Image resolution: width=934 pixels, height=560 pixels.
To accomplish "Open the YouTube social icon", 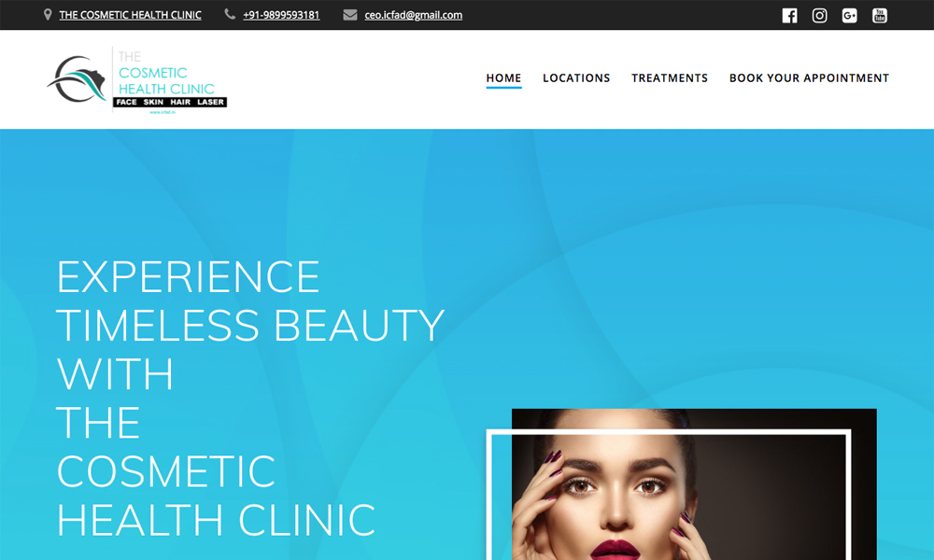I will 880,16.
